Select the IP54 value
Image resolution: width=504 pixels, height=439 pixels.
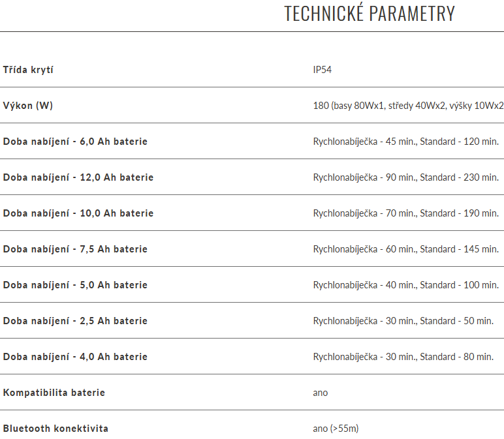[323, 70]
